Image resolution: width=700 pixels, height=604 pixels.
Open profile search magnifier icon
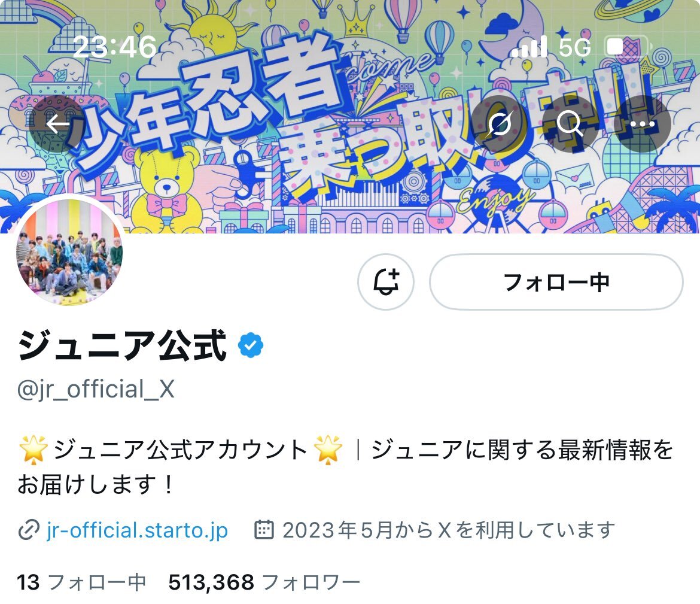(570, 124)
